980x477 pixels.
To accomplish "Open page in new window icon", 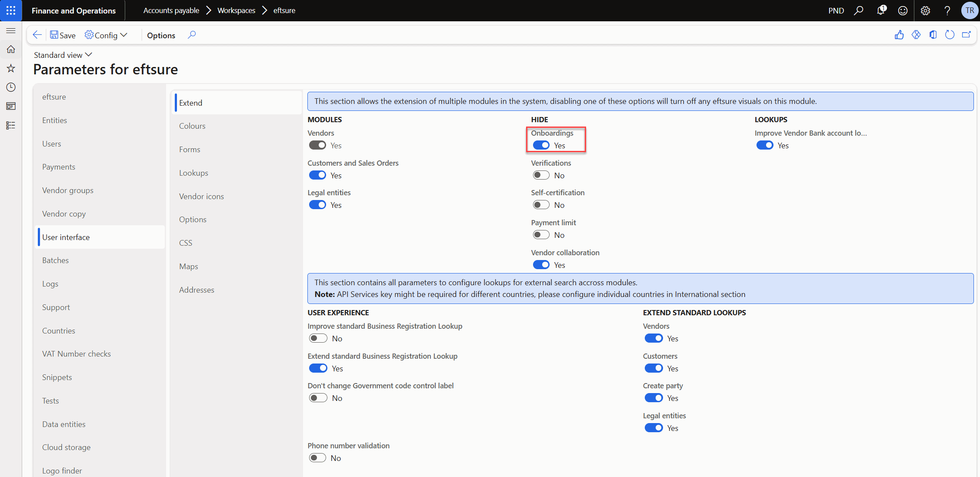I will pyautogui.click(x=967, y=35).
